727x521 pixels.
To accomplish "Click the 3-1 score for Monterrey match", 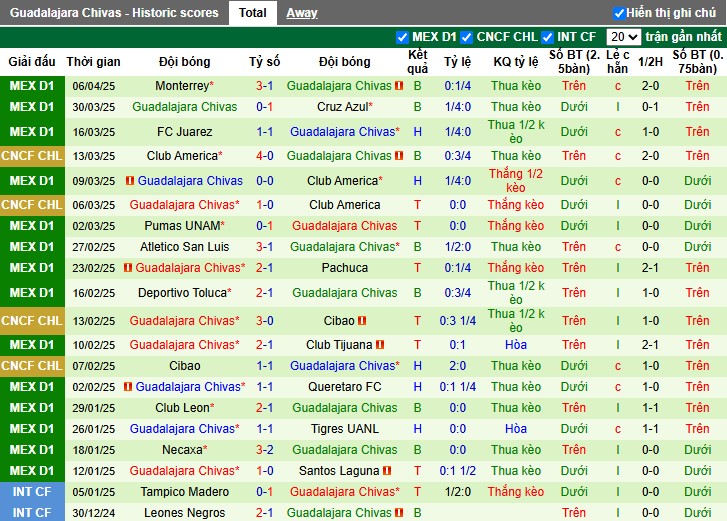I will tap(265, 86).
